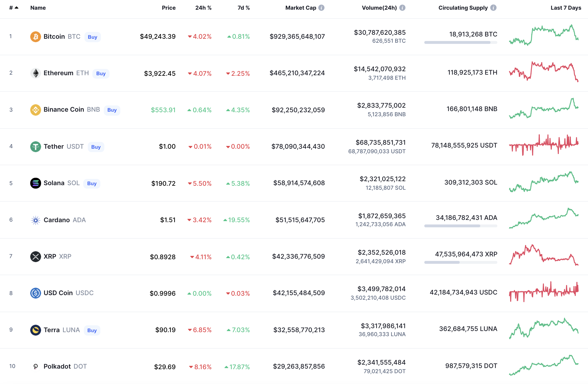Click the Cardano dotted logo icon
Screen dimensions: 588x384
[x=35, y=220]
